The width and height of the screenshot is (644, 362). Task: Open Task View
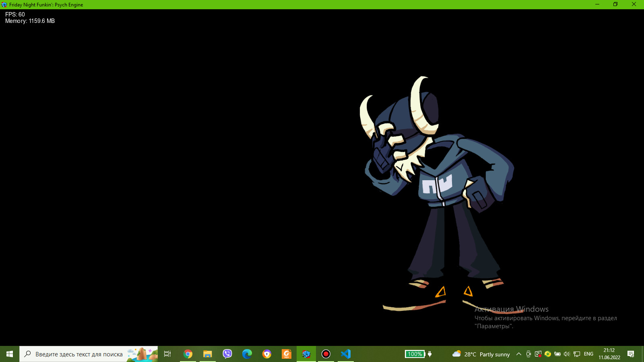point(167,354)
